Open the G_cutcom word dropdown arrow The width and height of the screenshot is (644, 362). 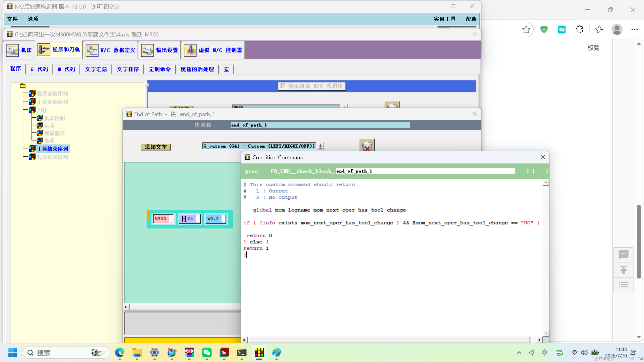click(320, 146)
